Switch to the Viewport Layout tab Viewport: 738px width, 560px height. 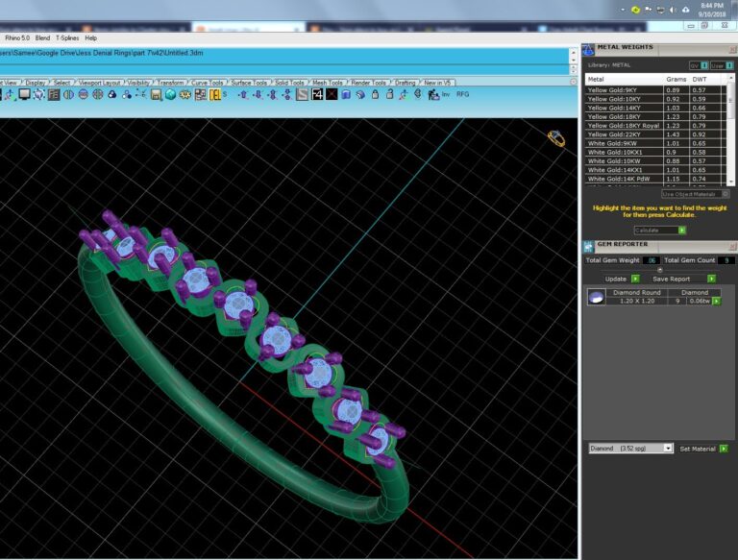(x=99, y=83)
